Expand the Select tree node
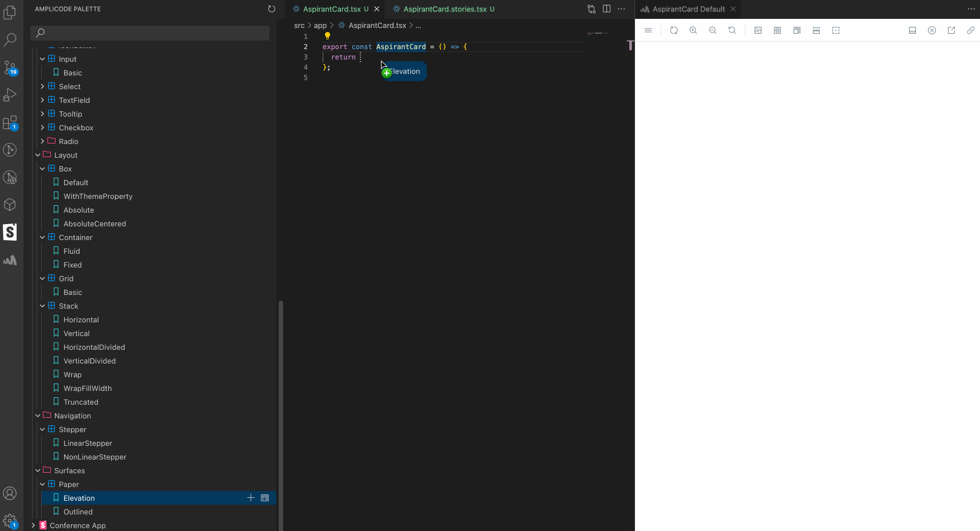 click(x=42, y=86)
